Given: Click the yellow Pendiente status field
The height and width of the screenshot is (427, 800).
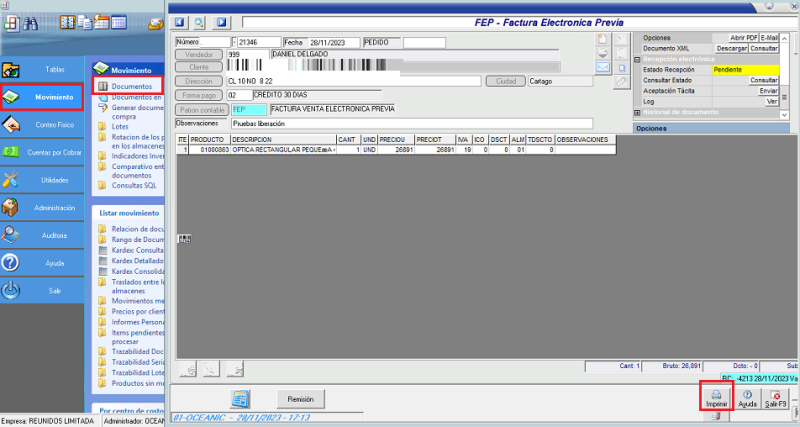Looking at the screenshot, I should click(x=745, y=70).
